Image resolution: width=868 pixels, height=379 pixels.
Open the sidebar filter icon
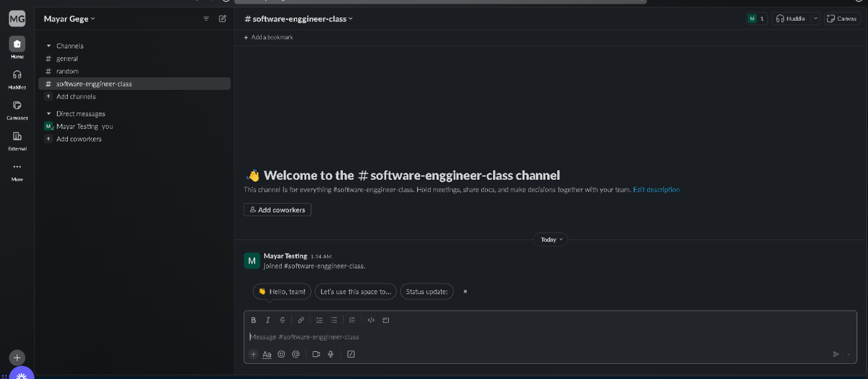click(x=206, y=19)
